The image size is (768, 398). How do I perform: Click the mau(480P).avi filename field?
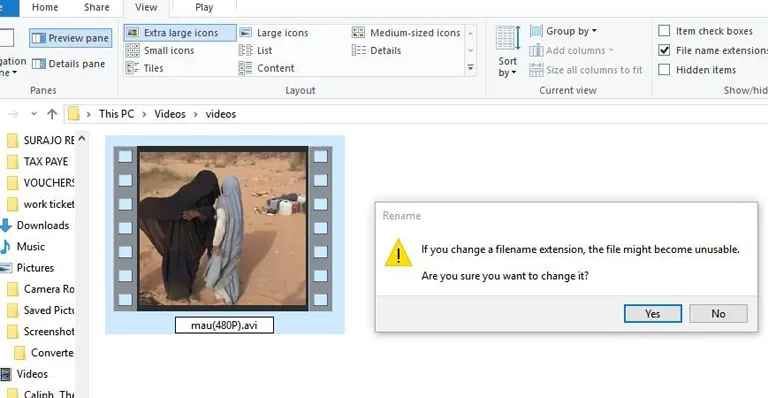[x=224, y=325]
